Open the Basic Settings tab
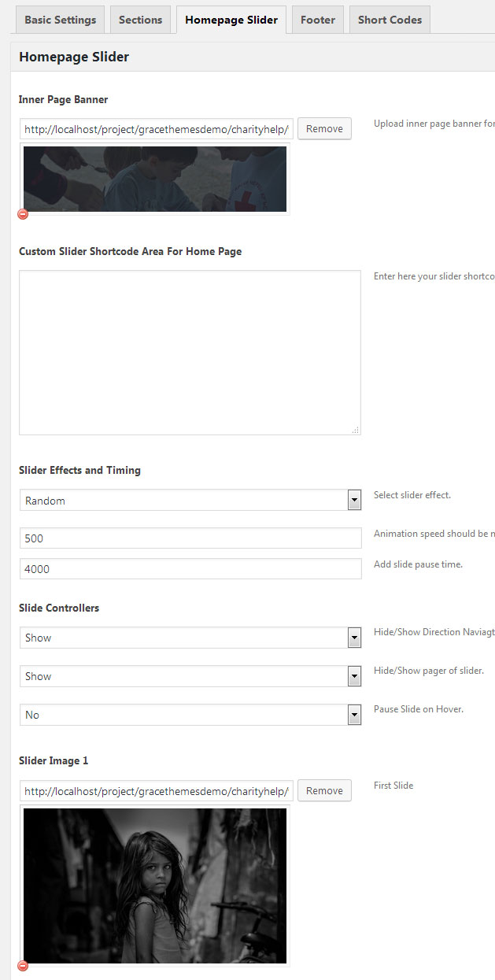Image resolution: width=495 pixels, height=980 pixels. [61, 20]
